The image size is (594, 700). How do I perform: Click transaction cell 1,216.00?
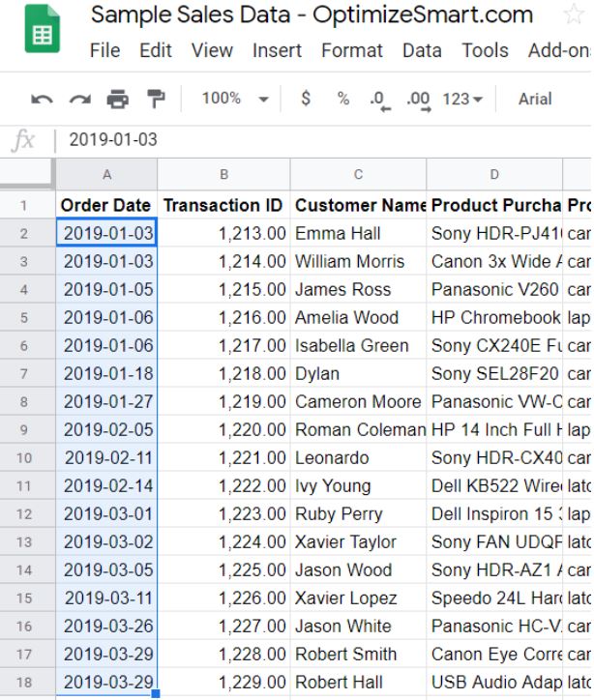click(223, 317)
